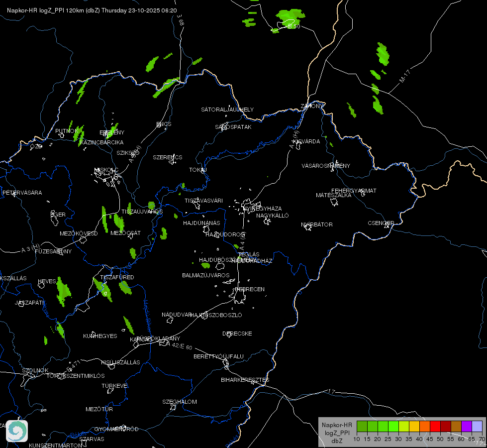Select the BERETTYÓÚJFALU label
This screenshot has width=487, height=448.
pos(218,356)
